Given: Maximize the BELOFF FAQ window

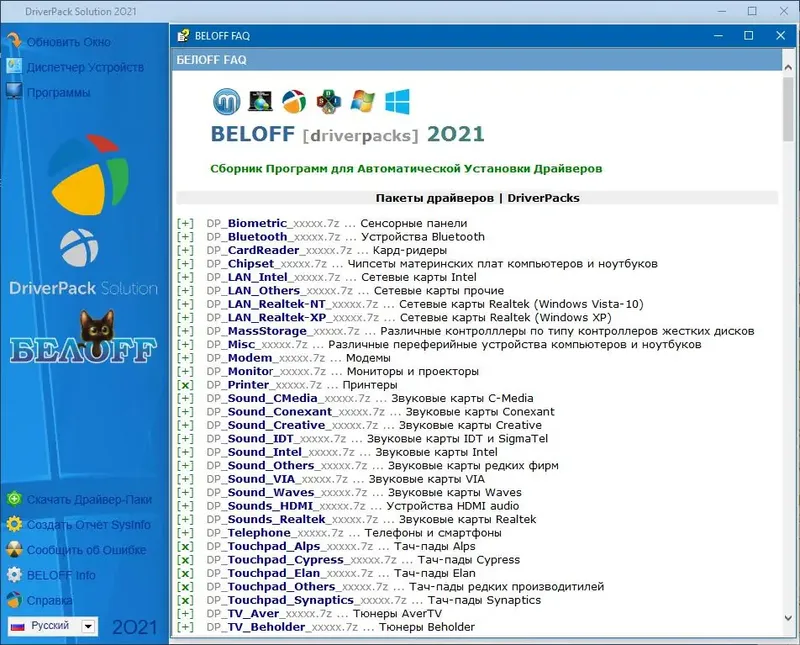Looking at the screenshot, I should [x=748, y=35].
